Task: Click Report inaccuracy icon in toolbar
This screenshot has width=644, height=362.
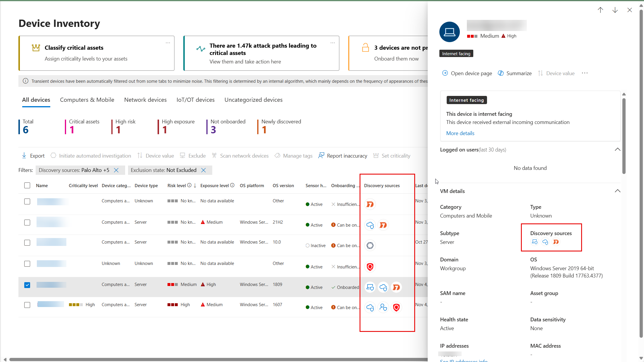Action: [x=321, y=156]
